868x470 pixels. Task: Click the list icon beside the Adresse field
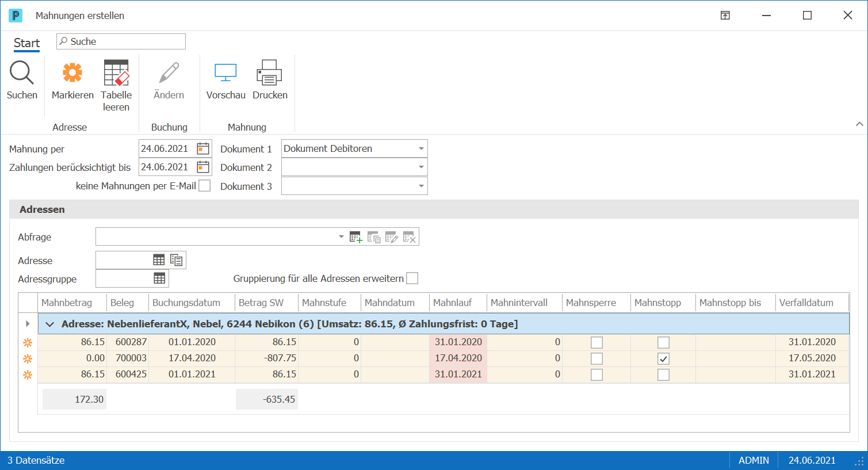(x=177, y=260)
